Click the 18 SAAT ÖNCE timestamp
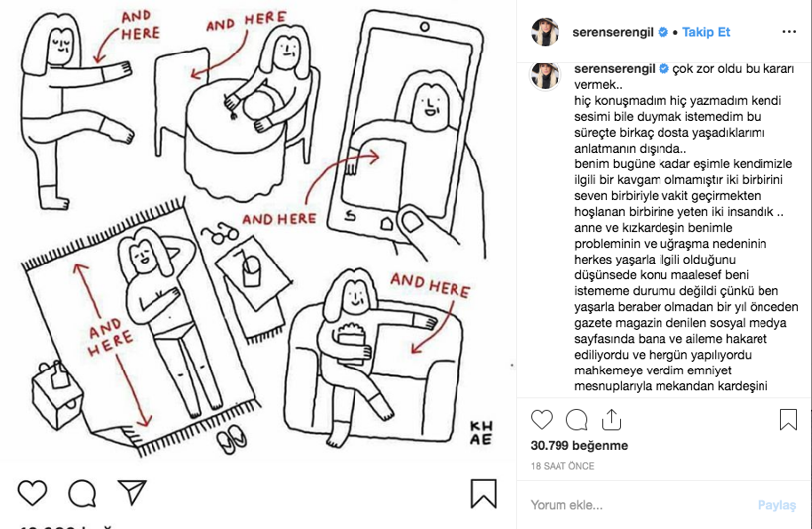The height and width of the screenshot is (529, 812). 561,466
